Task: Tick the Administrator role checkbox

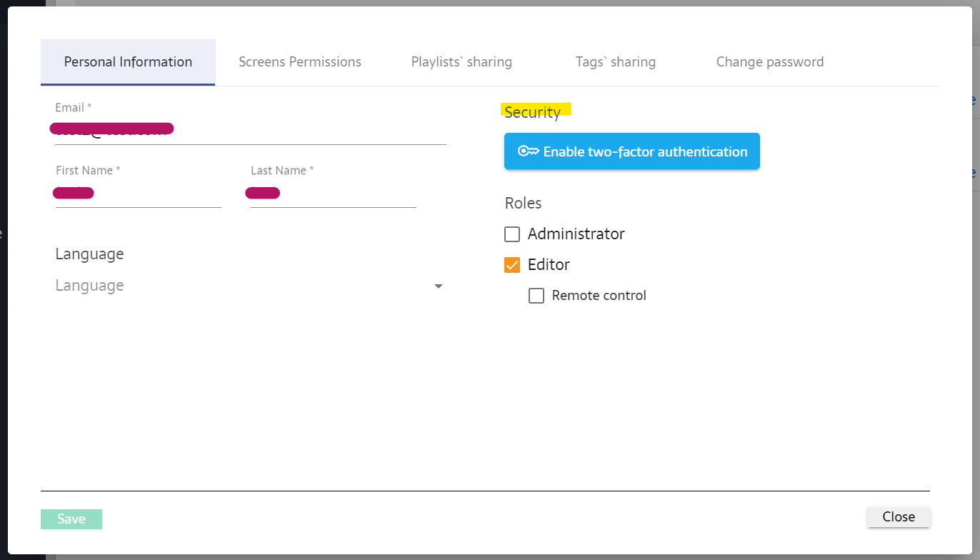Action: point(512,234)
